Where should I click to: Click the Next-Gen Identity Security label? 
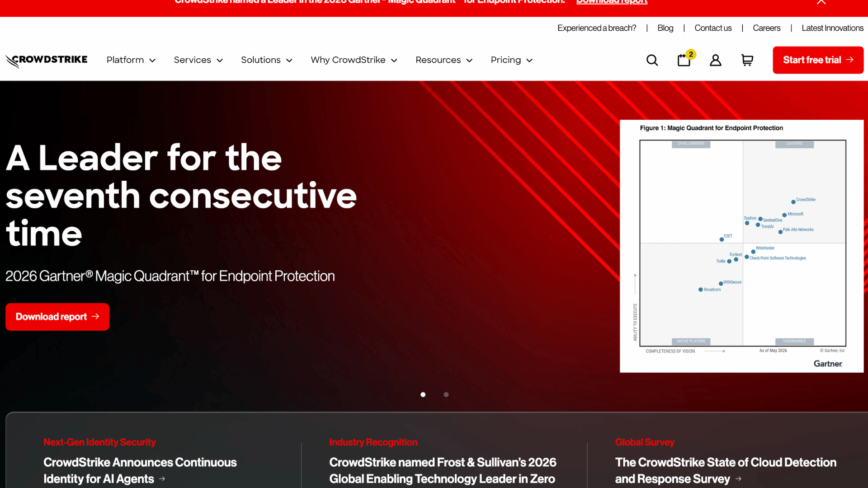point(99,442)
